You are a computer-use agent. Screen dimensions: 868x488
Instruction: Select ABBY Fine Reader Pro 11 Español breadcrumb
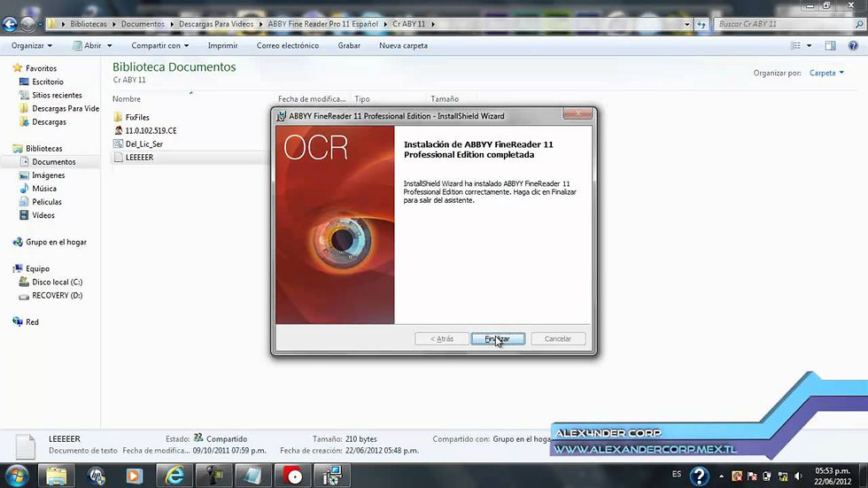tap(322, 24)
